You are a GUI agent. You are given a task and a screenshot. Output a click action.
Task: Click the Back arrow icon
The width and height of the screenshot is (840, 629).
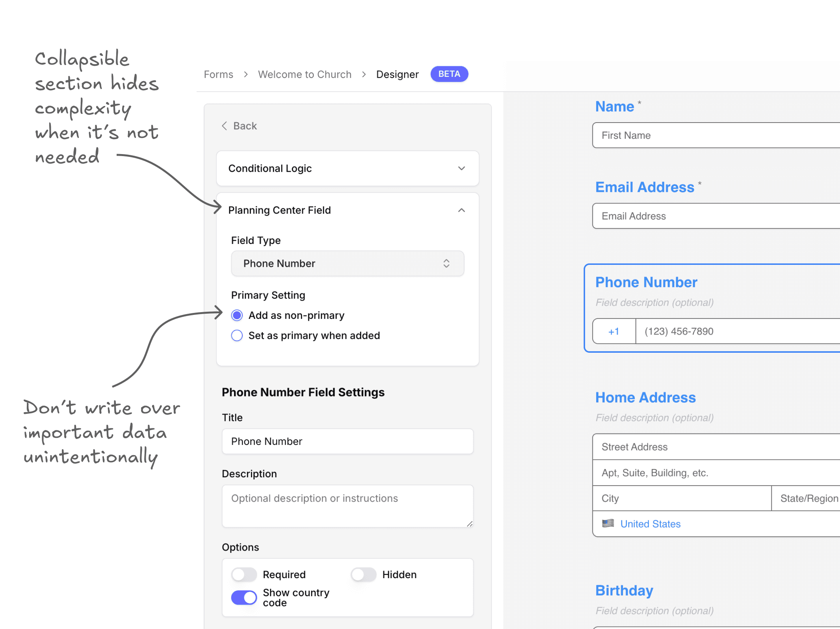click(x=224, y=126)
